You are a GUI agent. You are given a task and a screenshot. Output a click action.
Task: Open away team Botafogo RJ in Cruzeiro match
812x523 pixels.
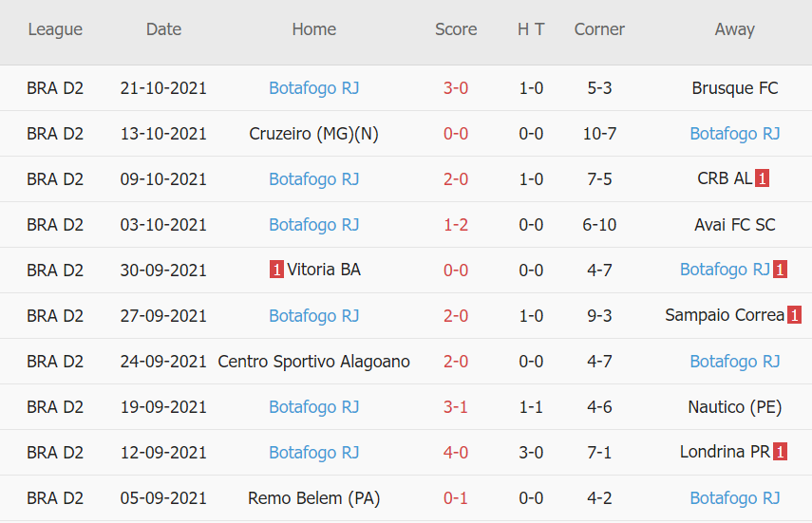[x=734, y=134]
